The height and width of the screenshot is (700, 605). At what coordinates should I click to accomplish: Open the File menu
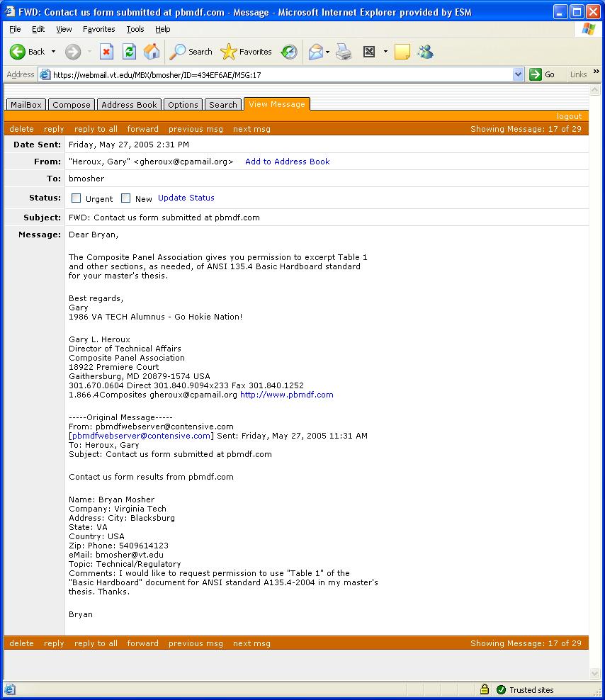tap(15, 29)
